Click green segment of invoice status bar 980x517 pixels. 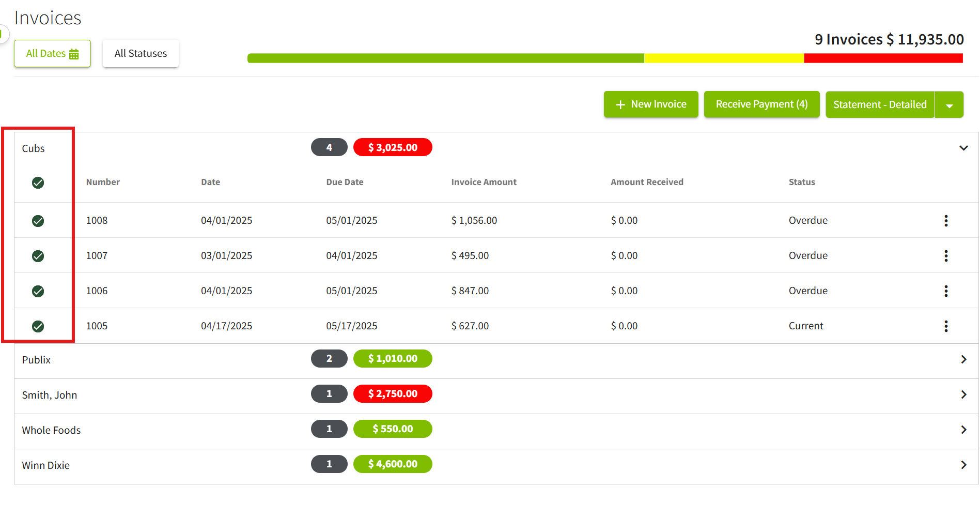446,58
